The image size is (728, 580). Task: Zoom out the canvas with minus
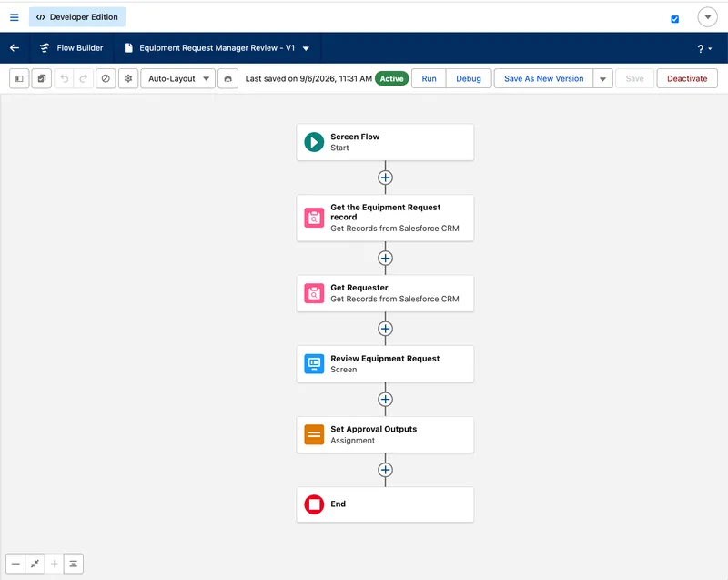(15, 564)
